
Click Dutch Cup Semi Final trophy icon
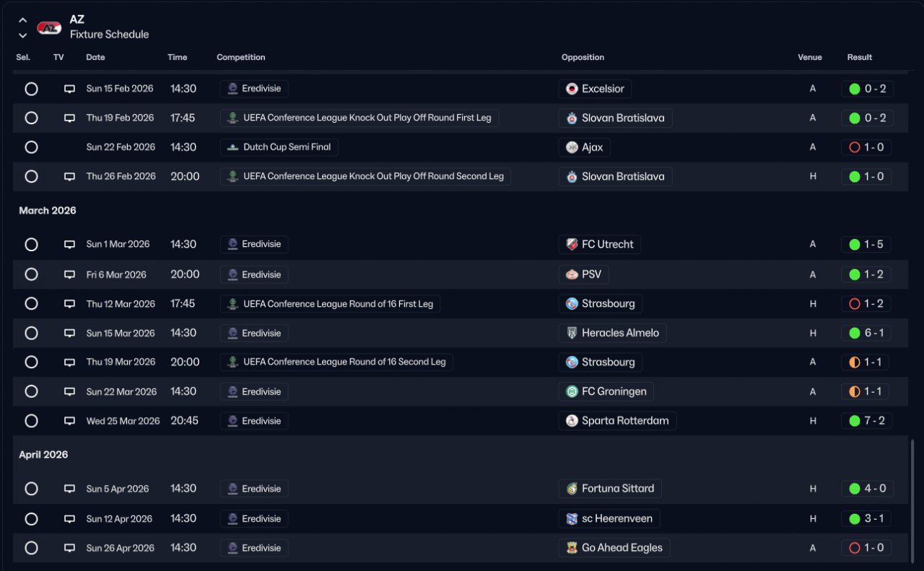pyautogui.click(x=232, y=147)
